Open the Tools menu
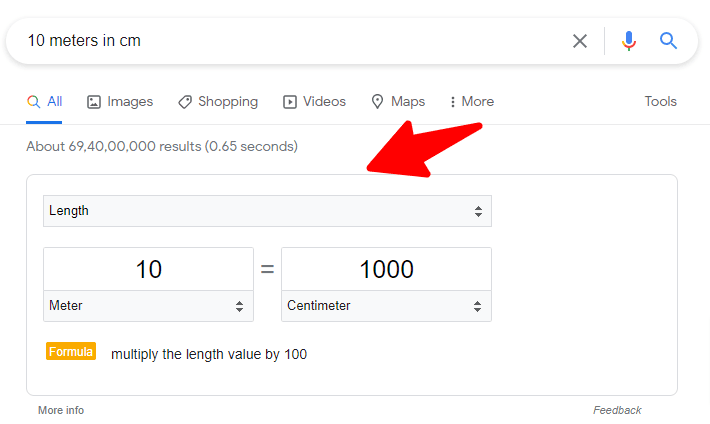This screenshot has width=710, height=424. [660, 102]
